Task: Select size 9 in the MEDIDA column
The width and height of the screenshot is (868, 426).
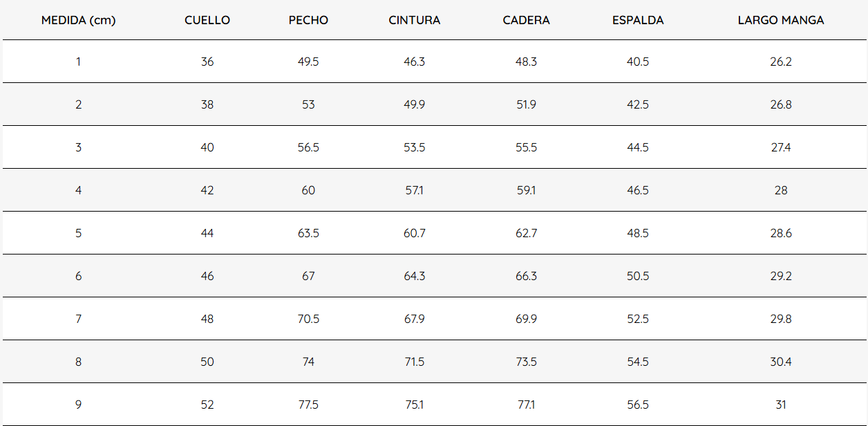Action: 78,405
